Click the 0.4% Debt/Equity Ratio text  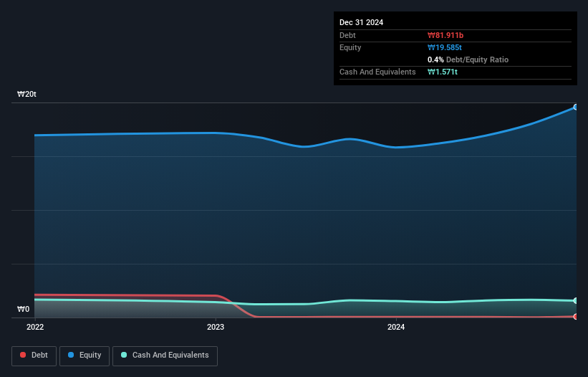coord(468,59)
